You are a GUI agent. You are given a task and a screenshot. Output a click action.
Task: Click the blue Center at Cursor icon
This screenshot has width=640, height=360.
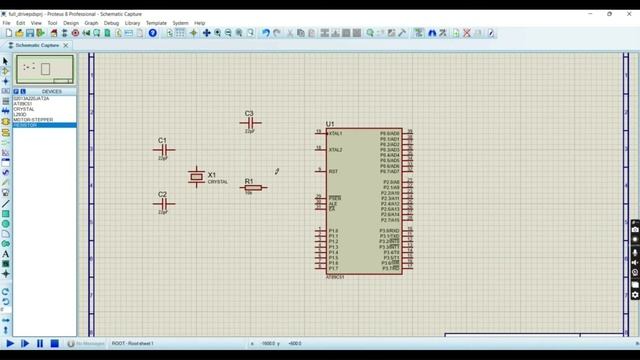click(x=207, y=33)
